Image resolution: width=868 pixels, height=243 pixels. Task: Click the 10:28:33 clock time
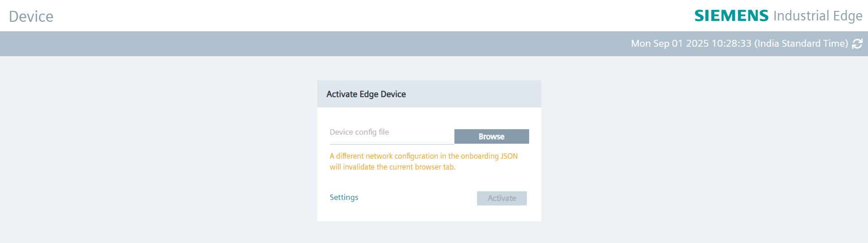pyautogui.click(x=731, y=44)
